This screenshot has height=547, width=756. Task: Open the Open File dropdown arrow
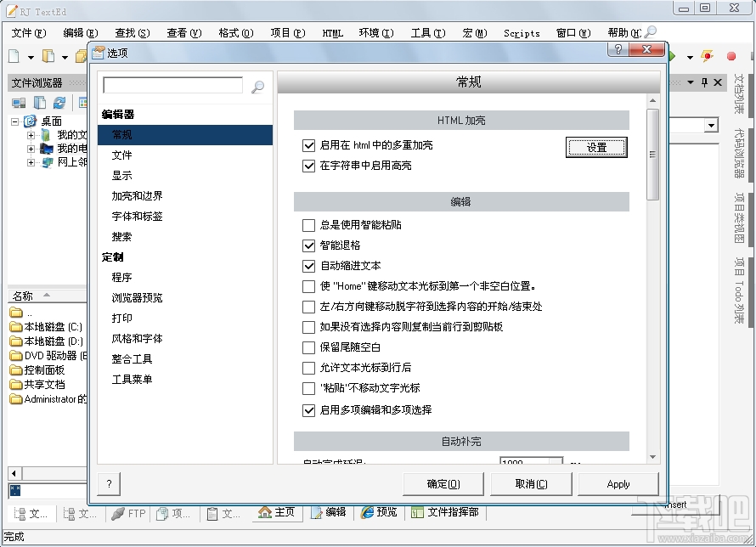pos(65,58)
